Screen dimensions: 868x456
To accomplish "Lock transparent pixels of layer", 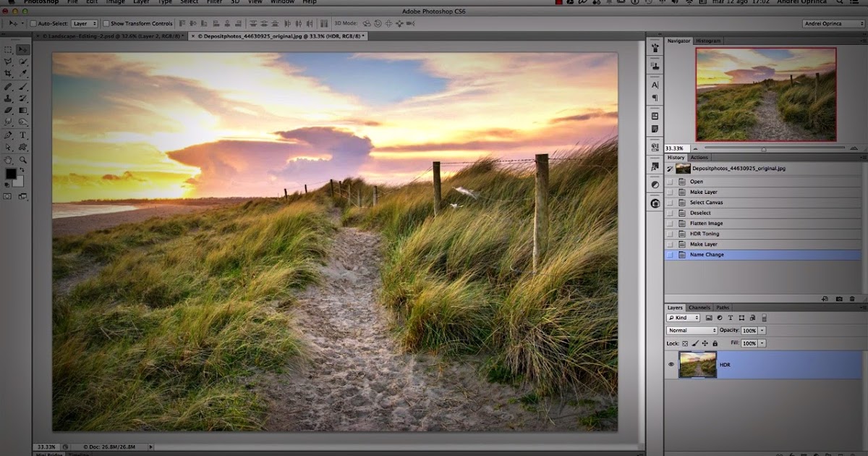I will click(x=685, y=343).
